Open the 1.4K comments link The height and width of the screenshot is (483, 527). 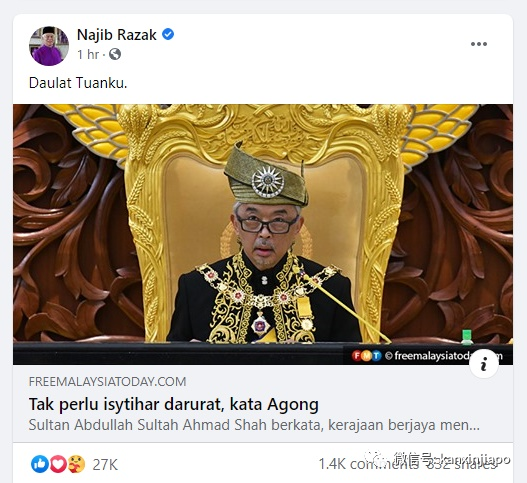[x=368, y=464]
